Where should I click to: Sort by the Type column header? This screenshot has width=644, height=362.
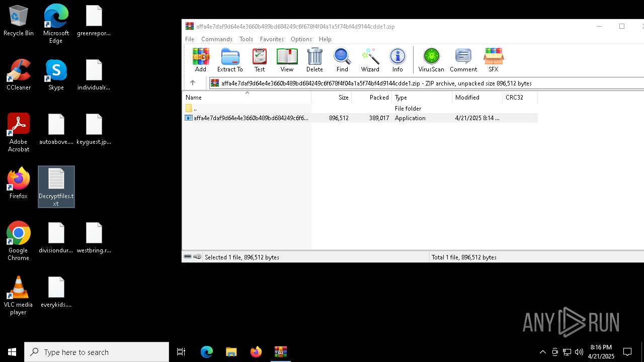(422, 98)
